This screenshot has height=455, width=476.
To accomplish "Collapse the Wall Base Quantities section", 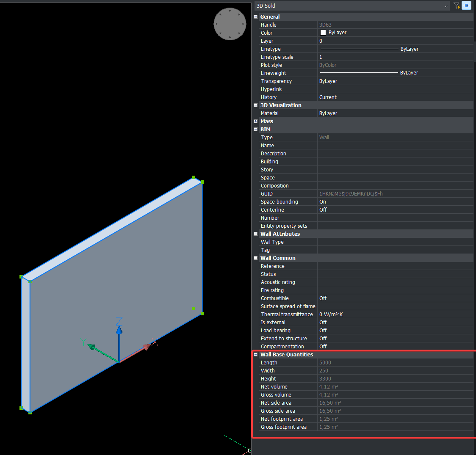I will 255,355.
